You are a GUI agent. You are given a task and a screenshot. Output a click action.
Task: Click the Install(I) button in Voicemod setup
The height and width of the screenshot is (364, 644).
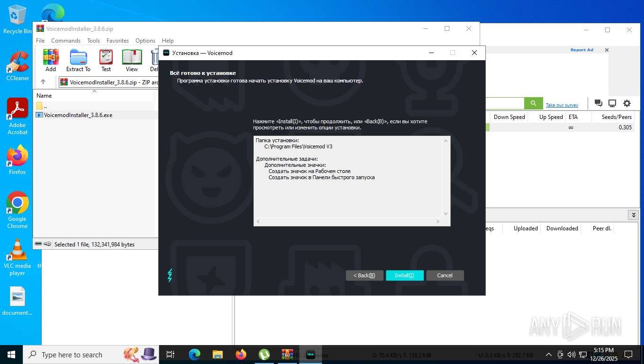[404, 275]
